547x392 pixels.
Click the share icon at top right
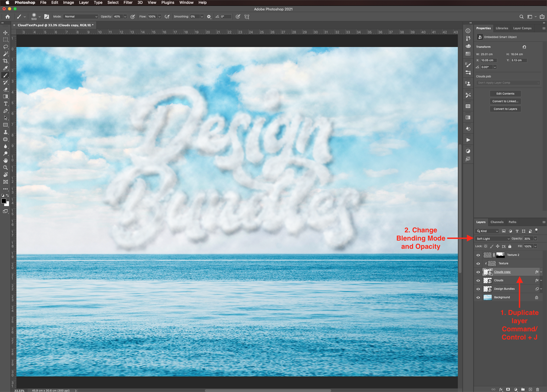coord(542,17)
